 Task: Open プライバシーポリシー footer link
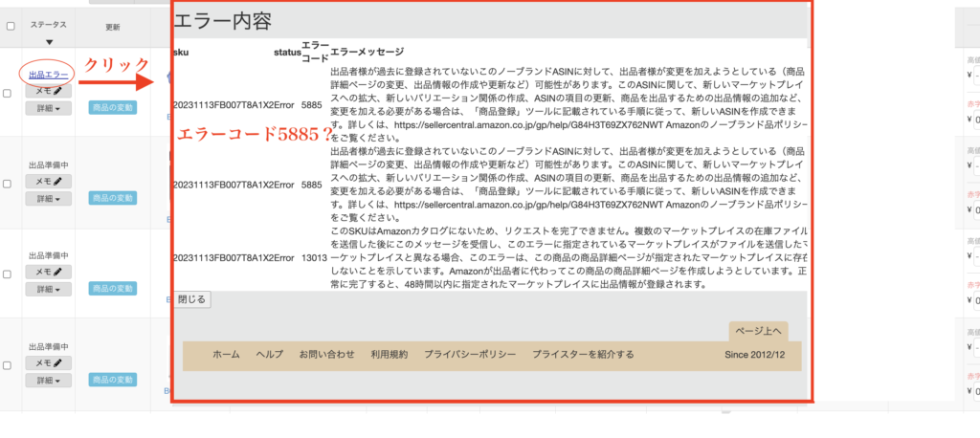pos(470,355)
